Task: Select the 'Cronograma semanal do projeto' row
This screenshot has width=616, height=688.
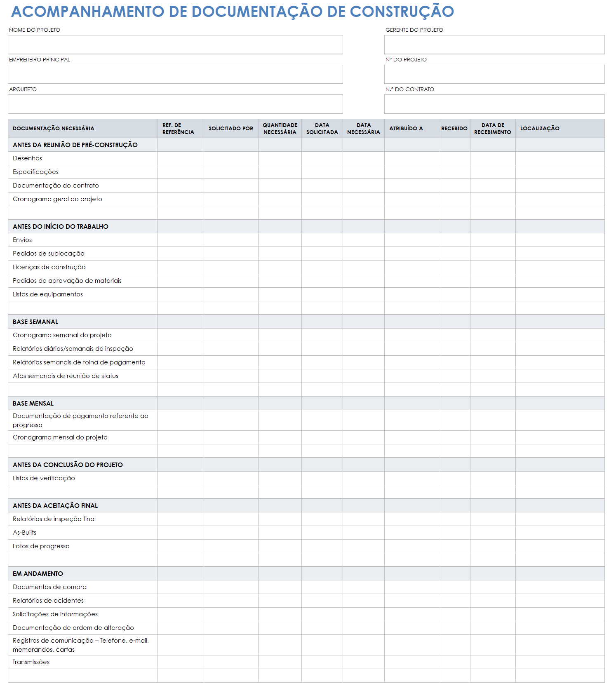Action: pyautogui.click(x=306, y=335)
